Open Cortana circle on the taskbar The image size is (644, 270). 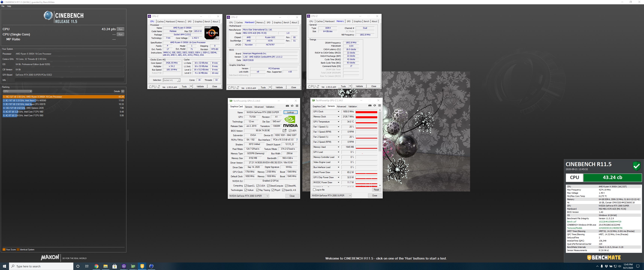pyautogui.click(x=78, y=266)
